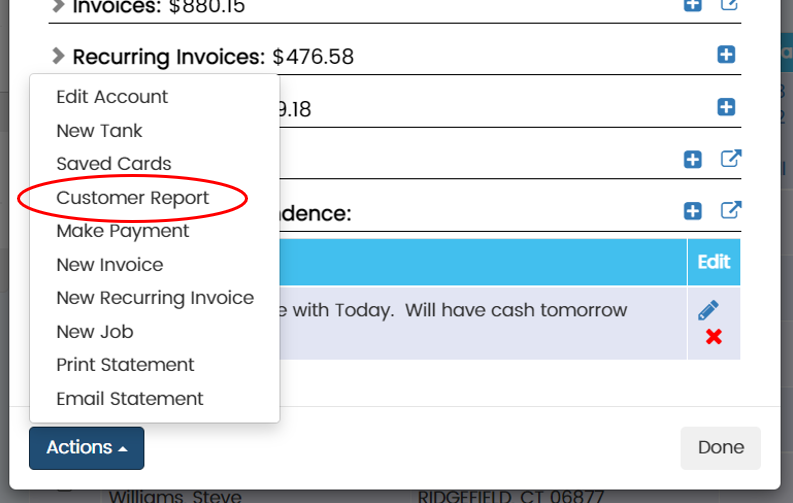Click the plus icon in the Correspondence row
793x503 pixels.
click(x=692, y=211)
